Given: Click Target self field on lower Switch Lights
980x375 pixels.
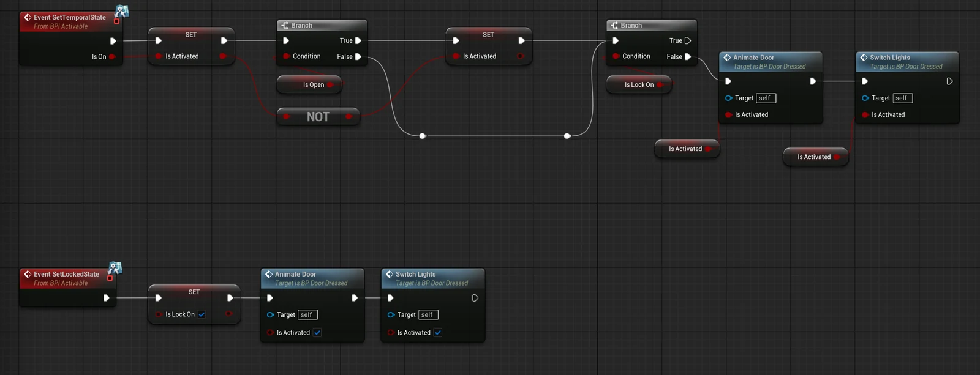Looking at the screenshot, I should point(428,315).
